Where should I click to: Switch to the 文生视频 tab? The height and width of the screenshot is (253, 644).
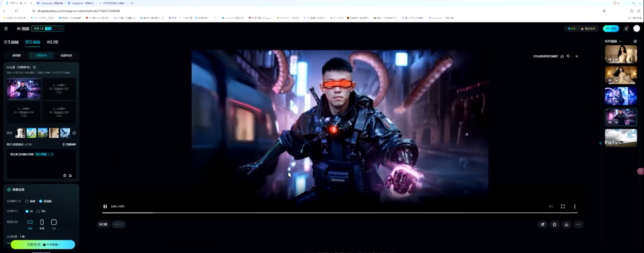point(11,42)
